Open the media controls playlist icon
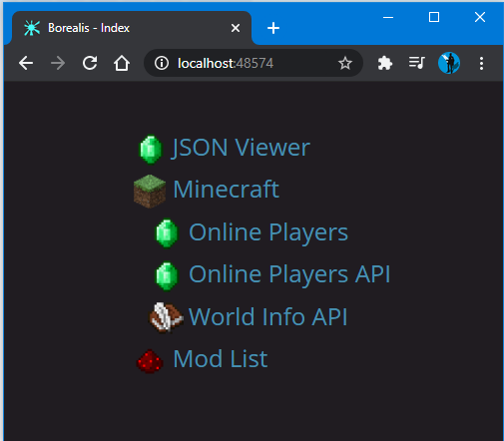This screenshot has width=504, height=441. coord(417,63)
